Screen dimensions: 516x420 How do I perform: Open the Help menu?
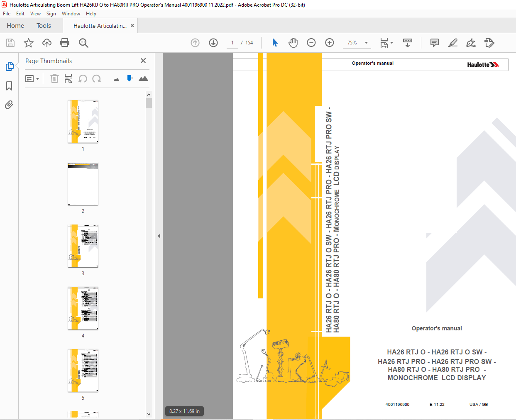click(x=91, y=14)
